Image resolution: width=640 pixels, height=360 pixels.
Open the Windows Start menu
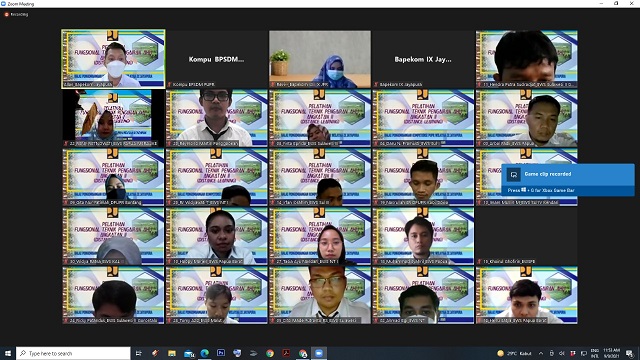pos(8,353)
